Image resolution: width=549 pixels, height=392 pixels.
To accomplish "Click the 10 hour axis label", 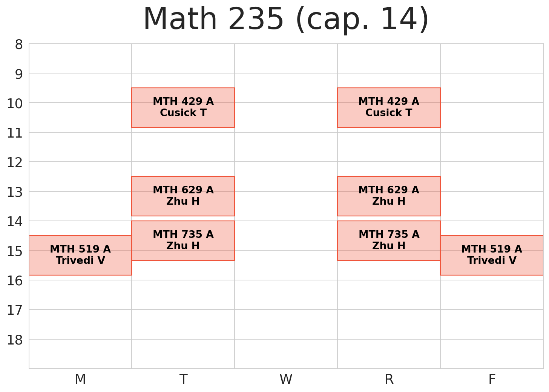I will tap(15, 103).
